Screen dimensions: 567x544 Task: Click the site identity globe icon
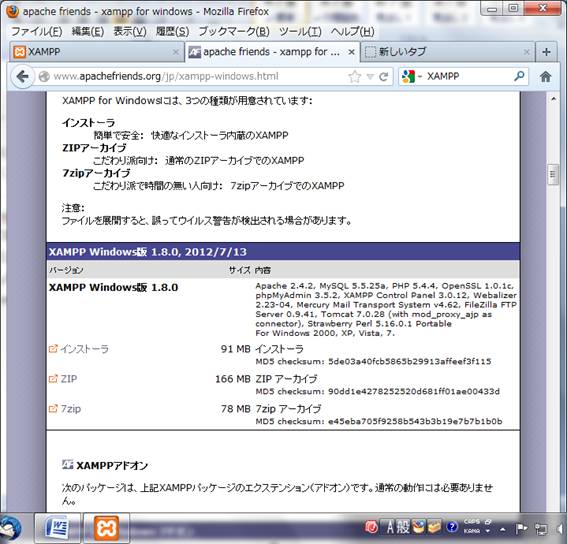[x=44, y=76]
